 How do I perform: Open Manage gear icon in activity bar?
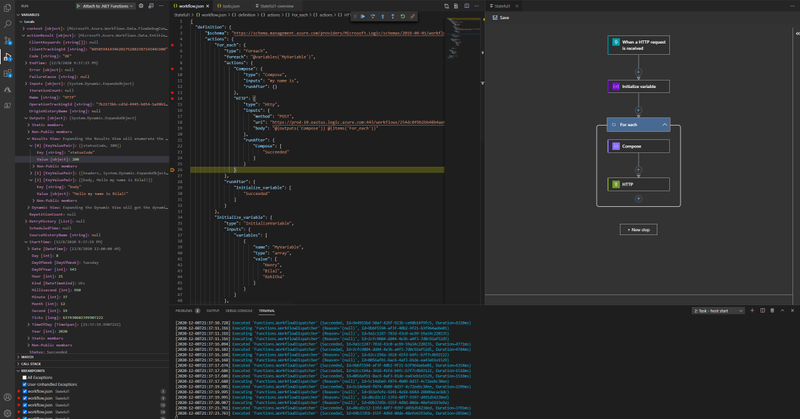pyautogui.click(x=7, y=413)
